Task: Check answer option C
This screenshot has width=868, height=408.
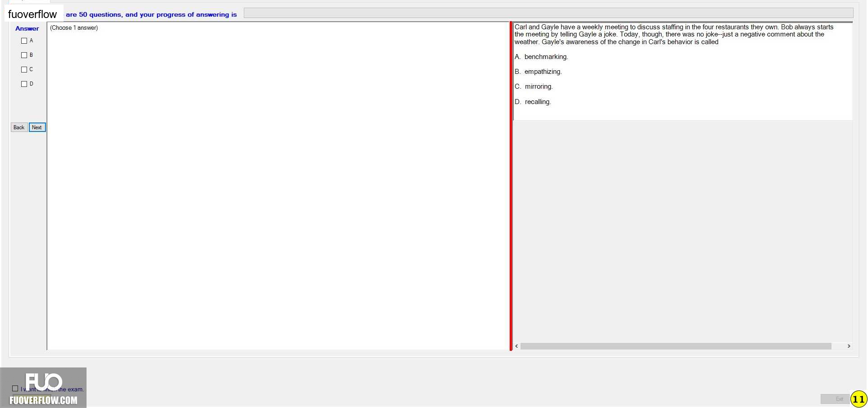Action: tap(24, 70)
